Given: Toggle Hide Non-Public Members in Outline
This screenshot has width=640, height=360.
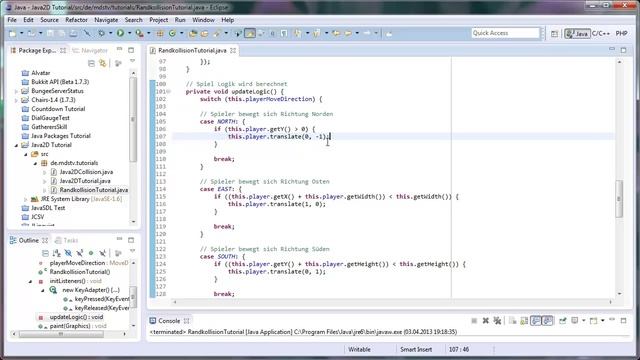Looking at the screenshot, I should (91, 253).
